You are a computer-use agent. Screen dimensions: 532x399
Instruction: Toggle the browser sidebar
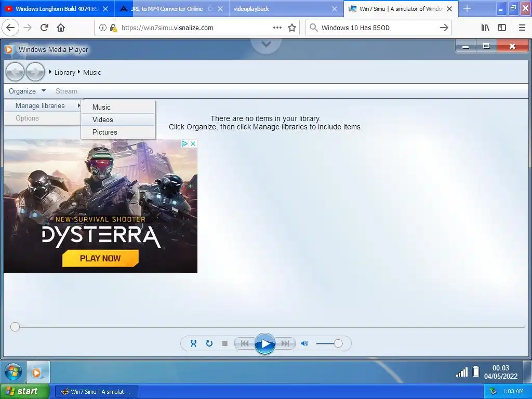pos(502,28)
